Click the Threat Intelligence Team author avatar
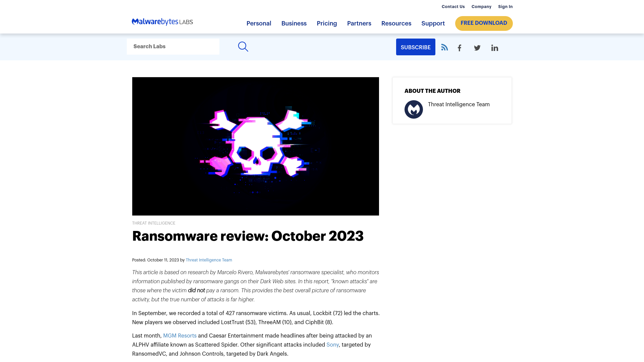This screenshot has width=644, height=362. pyautogui.click(x=414, y=109)
